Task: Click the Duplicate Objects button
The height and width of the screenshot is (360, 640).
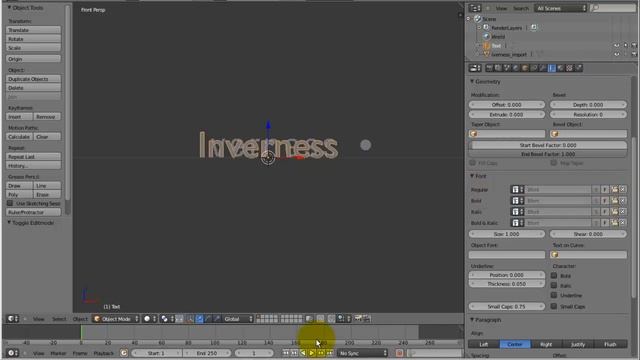Action: click(x=33, y=79)
